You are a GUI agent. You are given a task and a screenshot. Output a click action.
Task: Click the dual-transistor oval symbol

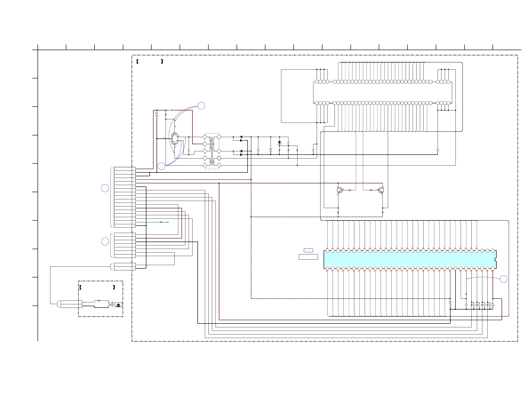(175, 138)
